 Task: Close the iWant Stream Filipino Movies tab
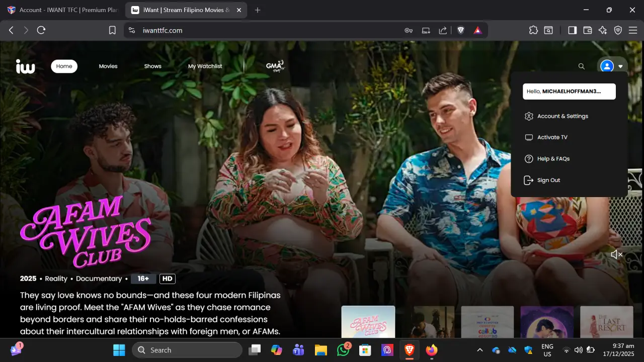click(x=239, y=10)
